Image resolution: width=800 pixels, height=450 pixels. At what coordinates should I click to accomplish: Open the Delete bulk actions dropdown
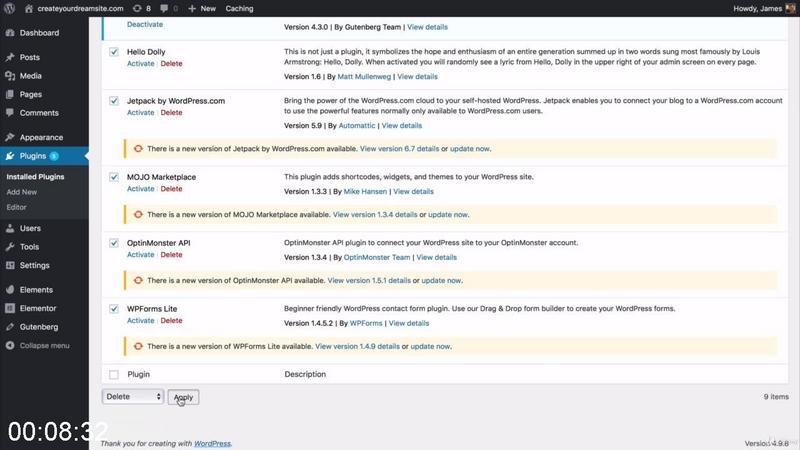point(133,396)
